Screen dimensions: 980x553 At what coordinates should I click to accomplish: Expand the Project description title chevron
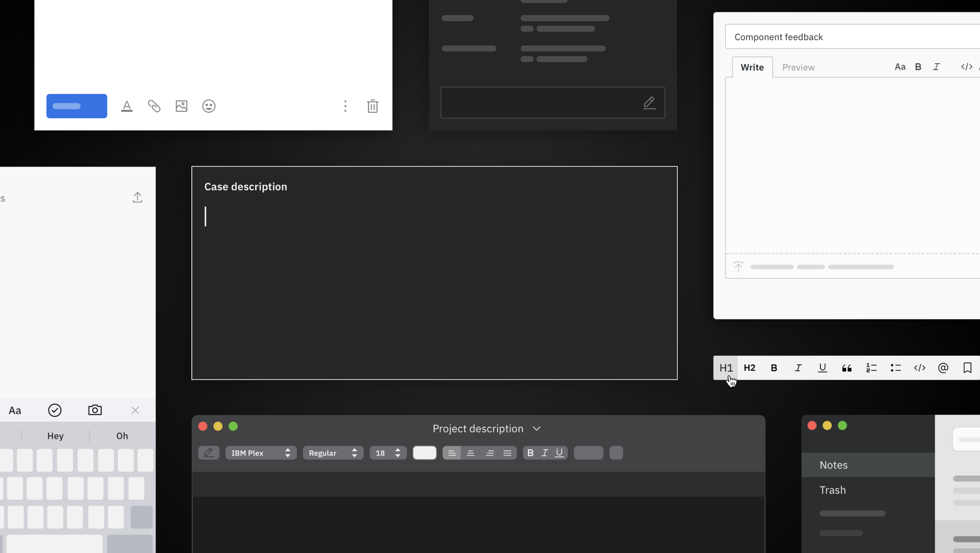pos(536,429)
